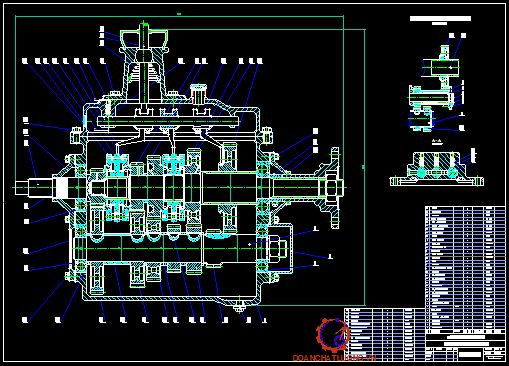The image size is (509, 366).
Task: Click the tall parts list table
Action: (465, 267)
